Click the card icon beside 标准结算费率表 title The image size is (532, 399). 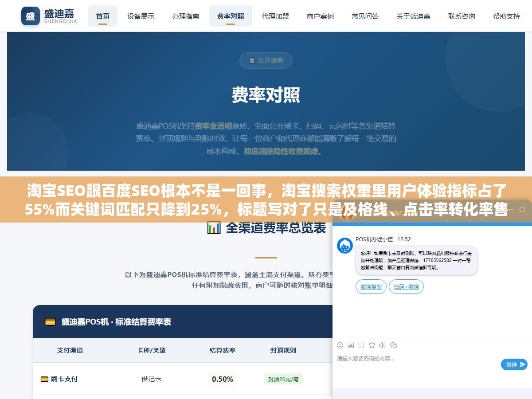click(x=50, y=322)
